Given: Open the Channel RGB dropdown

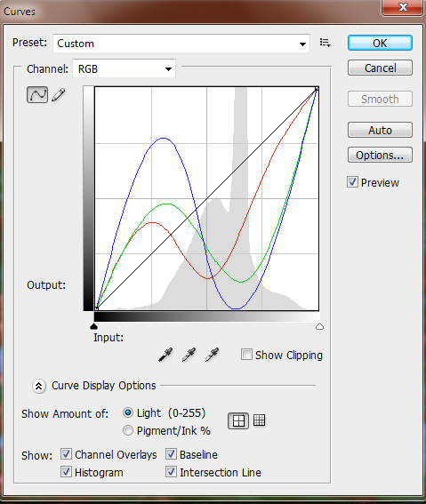Looking at the screenshot, I should [x=125, y=68].
